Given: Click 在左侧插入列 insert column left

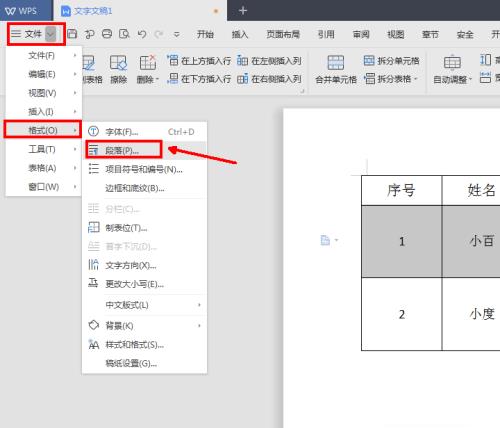Looking at the screenshot, I should pos(269,61).
